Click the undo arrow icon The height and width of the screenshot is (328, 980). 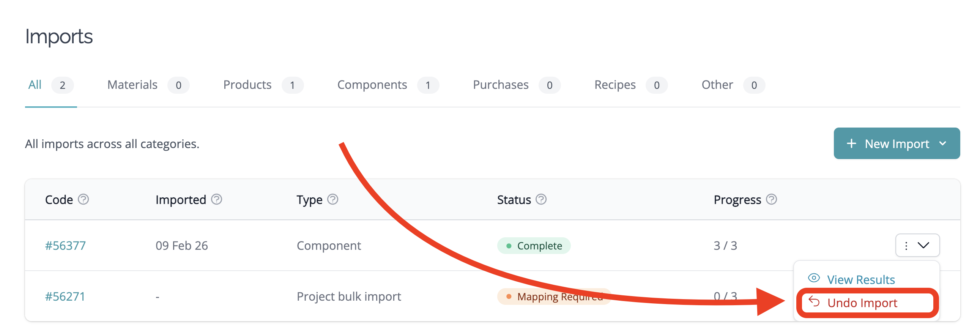point(814,302)
